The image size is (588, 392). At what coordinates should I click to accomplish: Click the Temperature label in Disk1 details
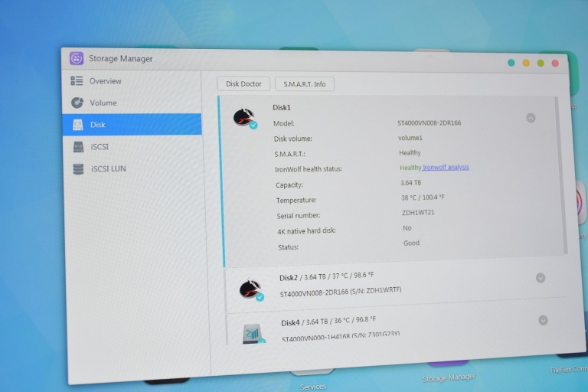296,201
